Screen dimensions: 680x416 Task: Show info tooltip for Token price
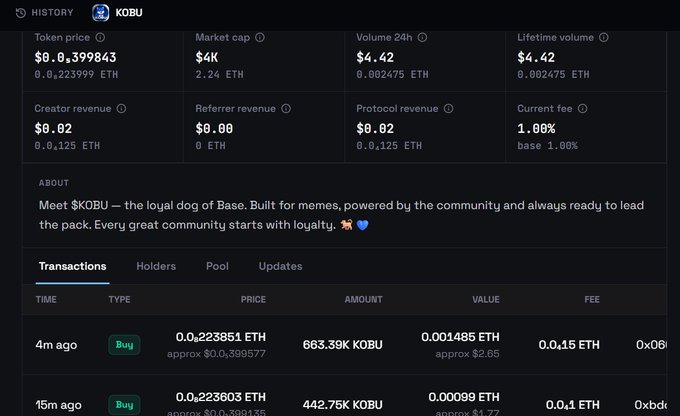[x=100, y=37]
